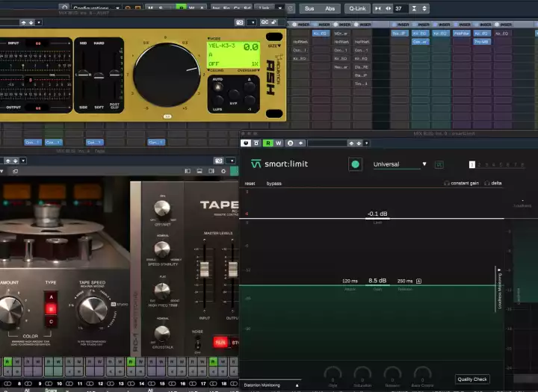538x392 pixels.
Task: Open preset arrow menu in ASH header
Action: [x=39, y=22]
